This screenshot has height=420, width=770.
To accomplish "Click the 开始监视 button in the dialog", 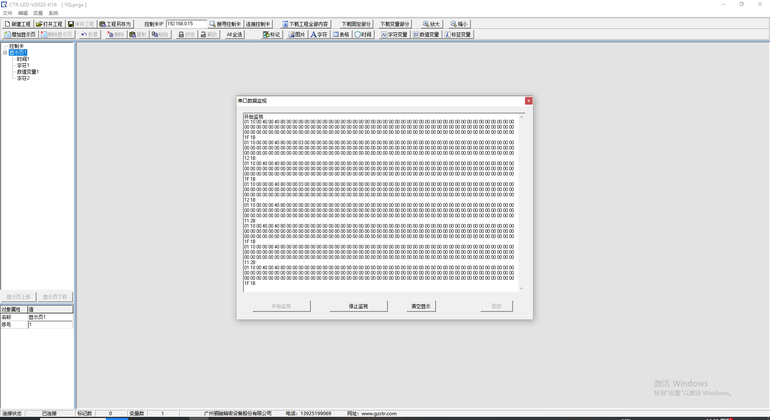I will [281, 306].
